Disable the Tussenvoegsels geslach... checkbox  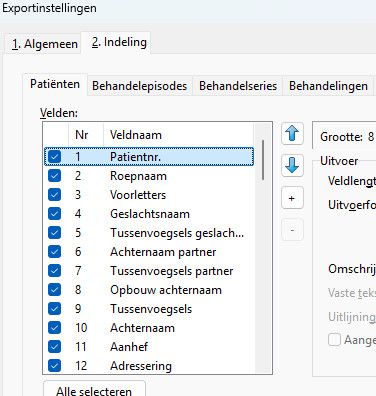coord(54,233)
